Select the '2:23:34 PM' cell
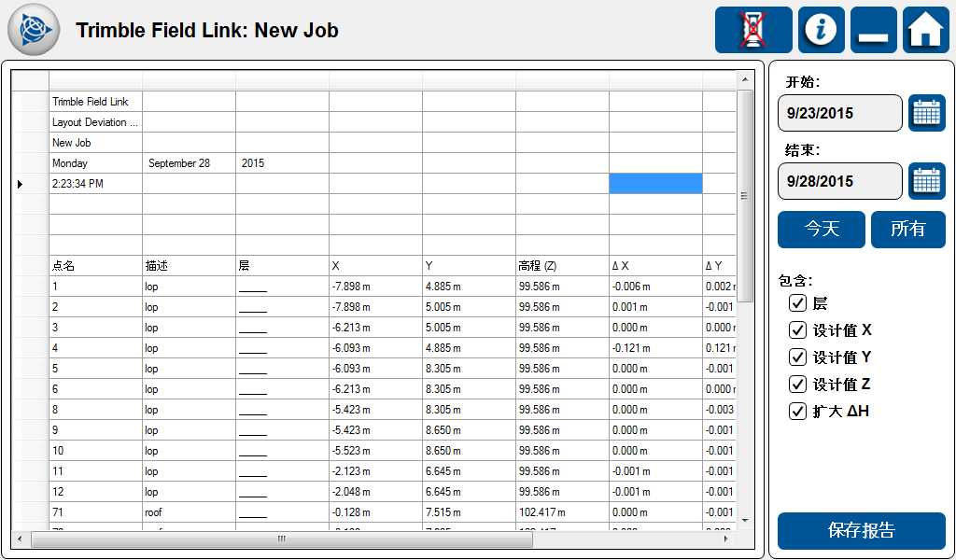This screenshot has width=956, height=560. (96, 184)
